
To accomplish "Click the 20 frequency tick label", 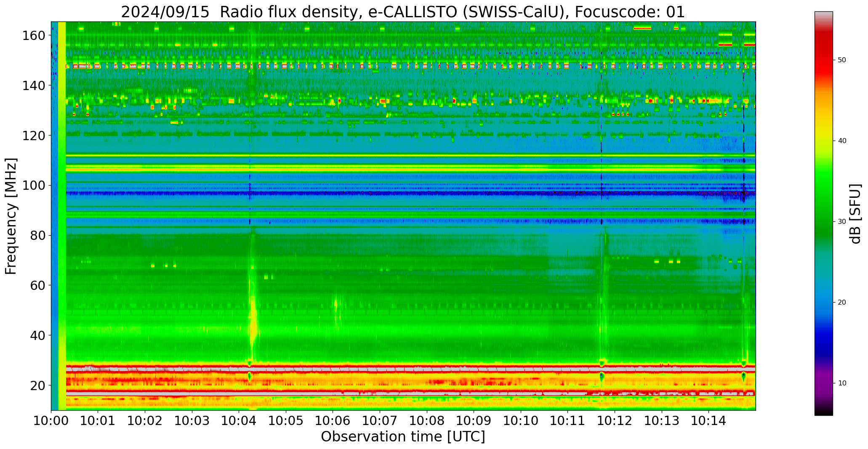I will tap(37, 385).
